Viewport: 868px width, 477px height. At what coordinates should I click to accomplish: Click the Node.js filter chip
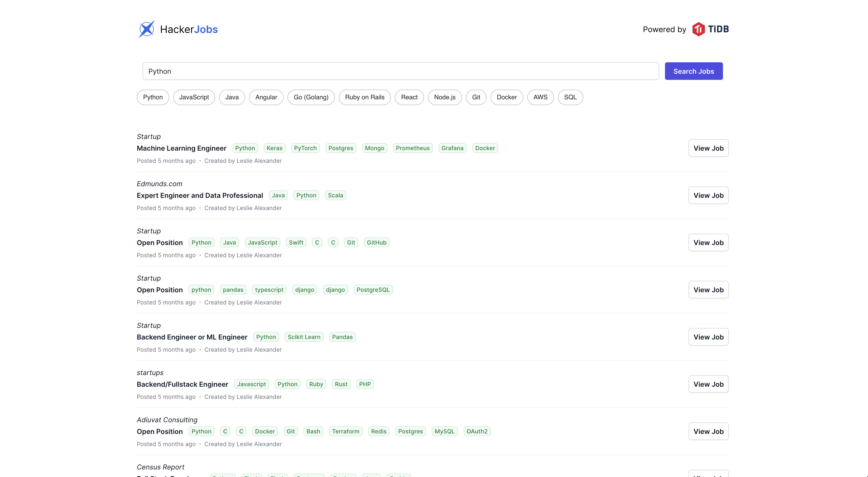point(444,97)
